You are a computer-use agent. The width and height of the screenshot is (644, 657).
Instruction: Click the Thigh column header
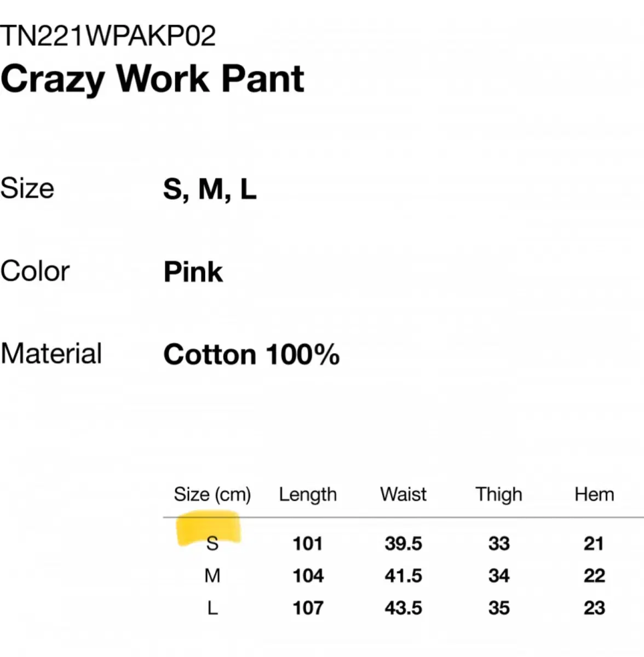tap(499, 494)
